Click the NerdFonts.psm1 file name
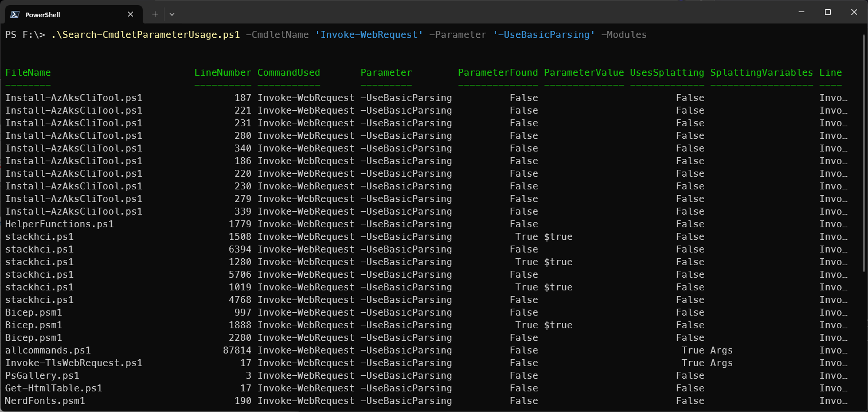This screenshot has width=868, height=412. [x=45, y=401]
